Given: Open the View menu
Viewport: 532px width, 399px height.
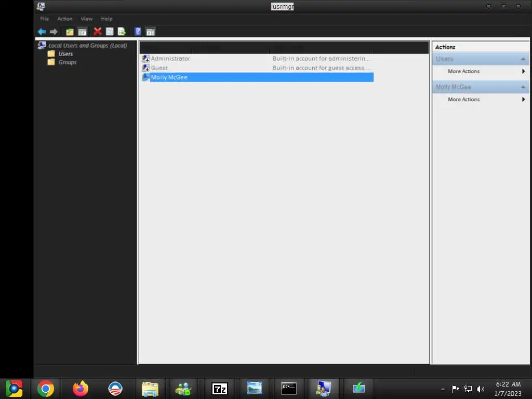Looking at the screenshot, I should click(x=87, y=19).
